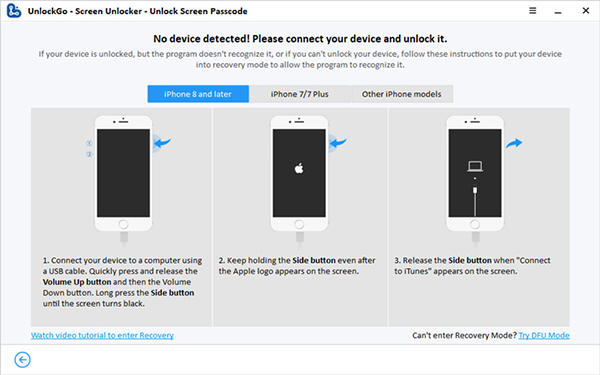Click the volume button markers on first phone
The image size is (600, 375).
pyautogui.click(x=89, y=148)
